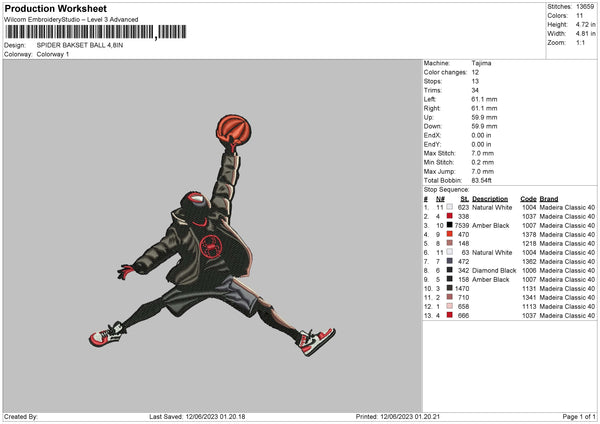Select 'Madeira Classic 40' in stop row 13
Screen dimensions: 600x424
point(567,315)
